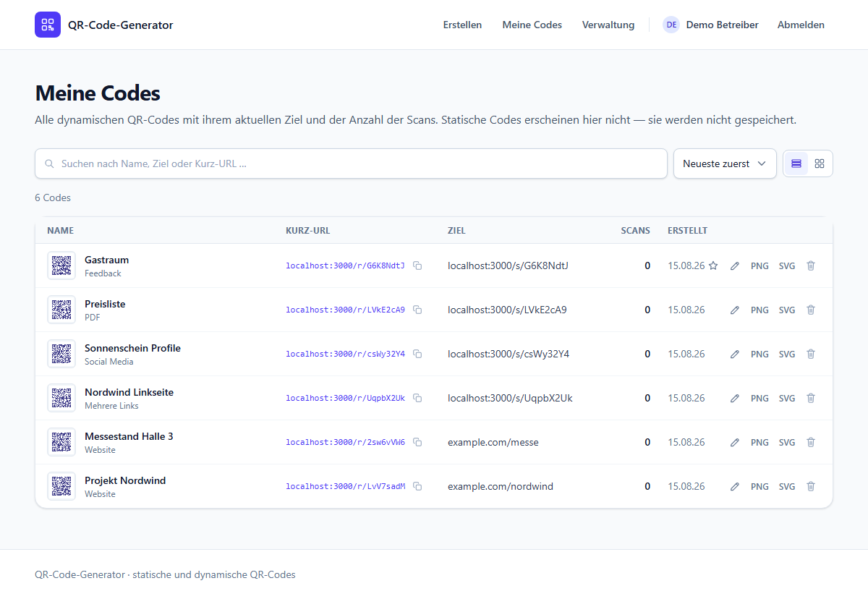
Task: Copy the Messestand Halle 3 short URL
Action: pos(417,442)
